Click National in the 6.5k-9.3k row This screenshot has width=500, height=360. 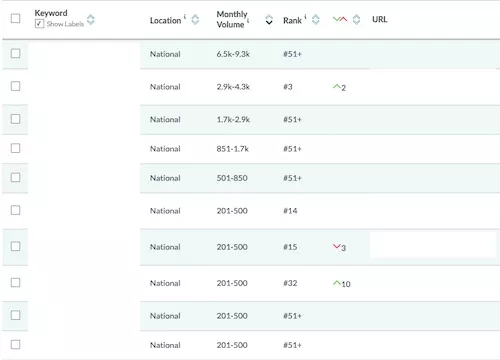165,54
